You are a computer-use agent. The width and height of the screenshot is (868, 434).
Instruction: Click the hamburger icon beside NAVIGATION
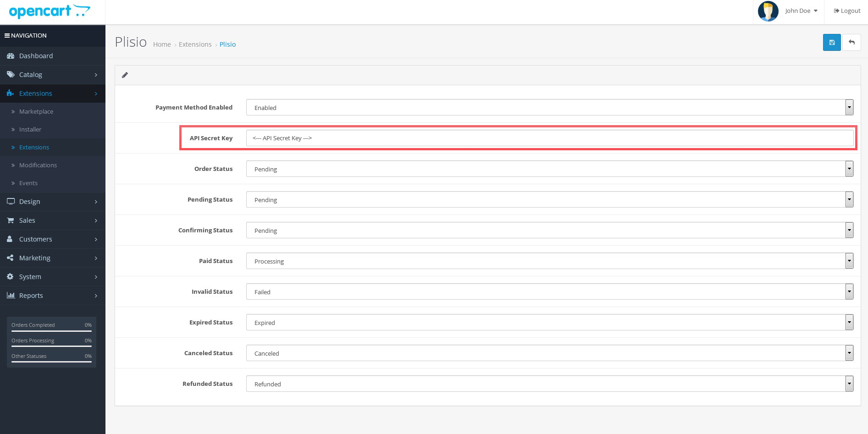point(7,35)
